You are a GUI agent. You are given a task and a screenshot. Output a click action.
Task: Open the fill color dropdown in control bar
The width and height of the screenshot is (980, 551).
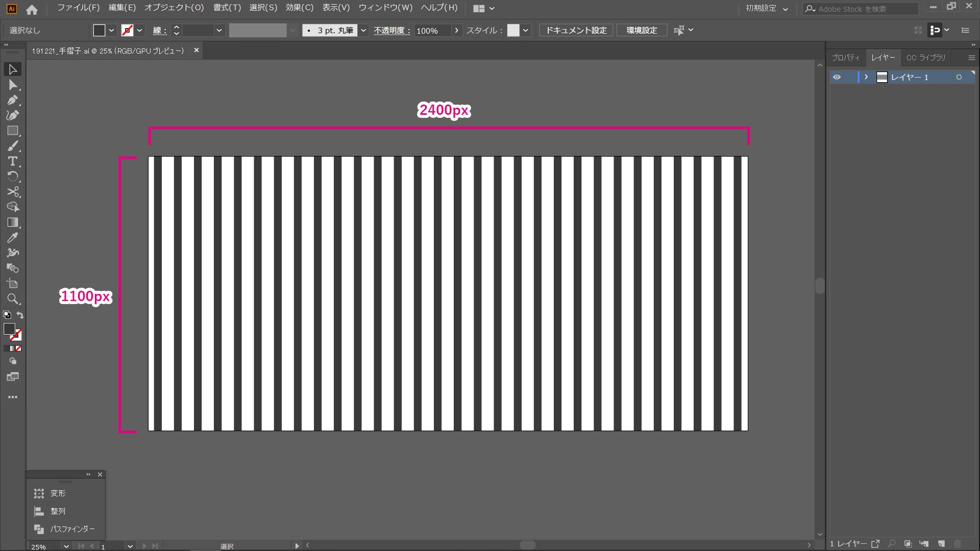point(111,31)
